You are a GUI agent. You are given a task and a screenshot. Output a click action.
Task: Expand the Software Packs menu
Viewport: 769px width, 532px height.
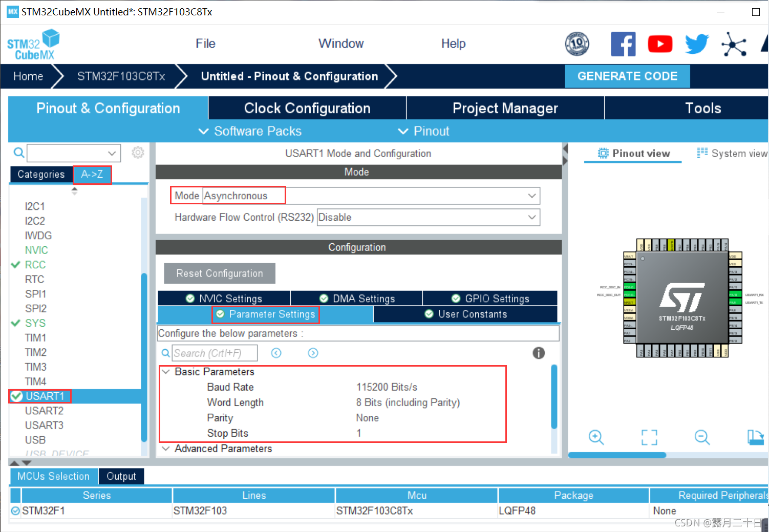tap(250, 131)
